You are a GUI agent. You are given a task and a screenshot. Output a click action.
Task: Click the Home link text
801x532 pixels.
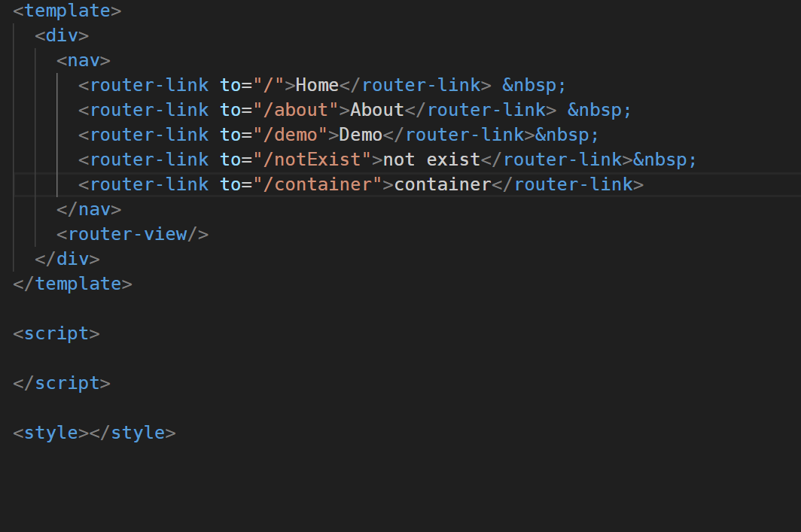tap(317, 85)
